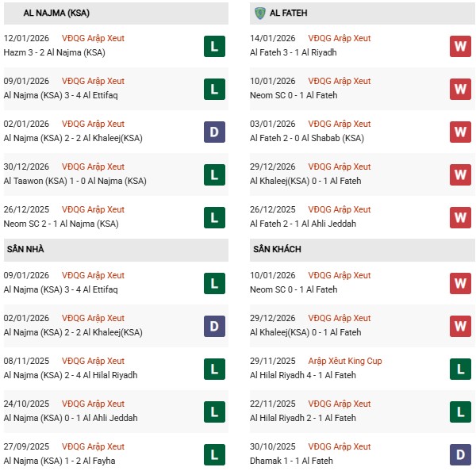
Task: Open the Hazm 3 - 2 Al Najma match
Action: click(x=55, y=52)
